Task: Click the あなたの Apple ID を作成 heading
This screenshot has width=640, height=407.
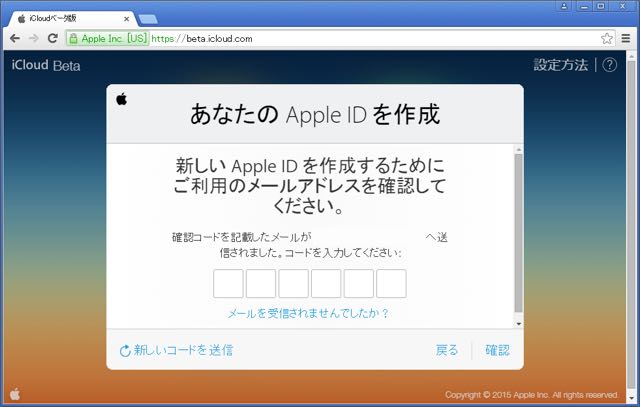Action: coord(315,114)
